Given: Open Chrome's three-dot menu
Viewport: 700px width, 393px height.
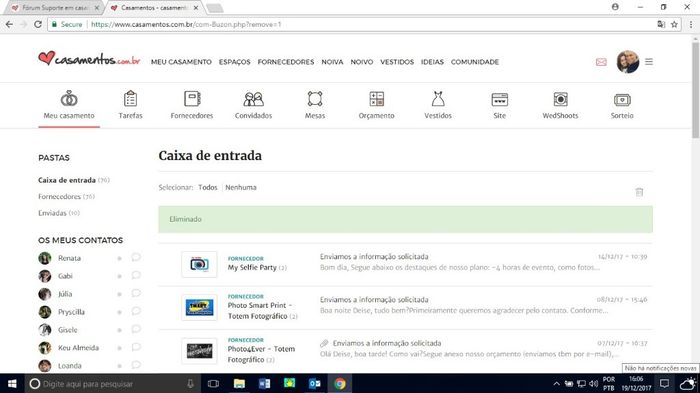Looking at the screenshot, I should point(691,24).
